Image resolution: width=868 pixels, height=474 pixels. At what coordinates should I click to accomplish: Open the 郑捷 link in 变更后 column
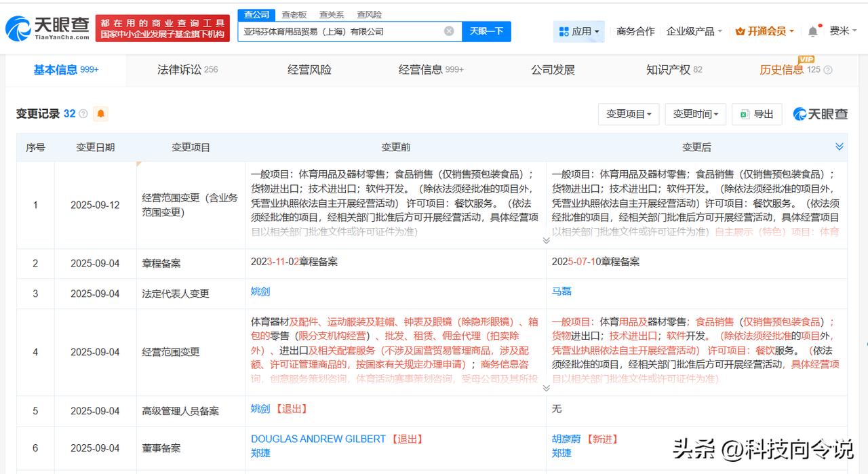[561, 453]
